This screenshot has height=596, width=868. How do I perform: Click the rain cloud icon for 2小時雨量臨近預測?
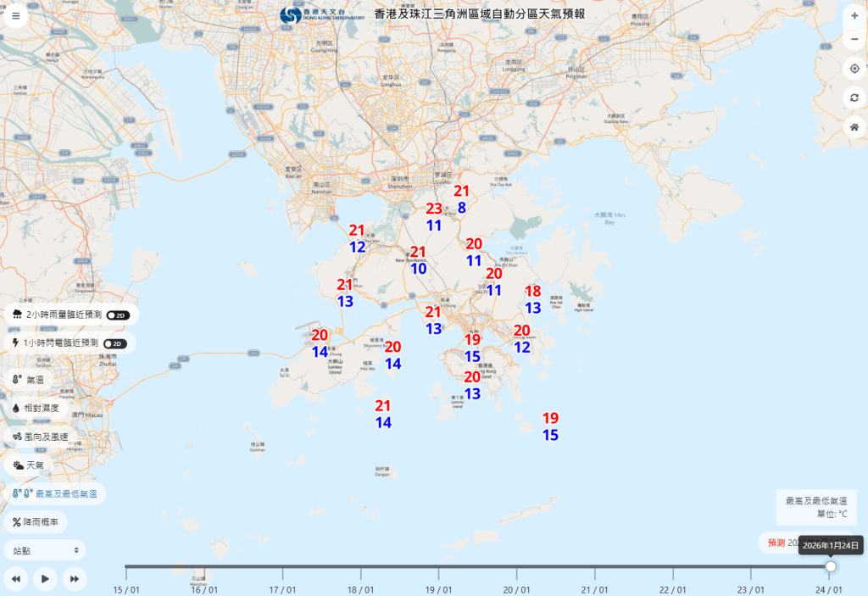pyautogui.click(x=17, y=314)
